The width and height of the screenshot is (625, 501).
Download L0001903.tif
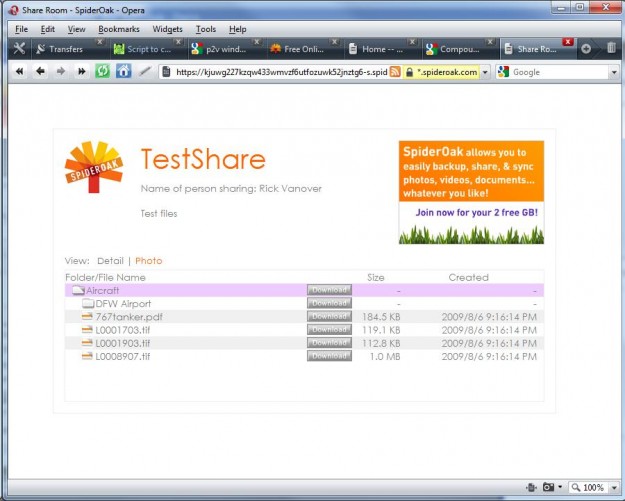(x=329, y=342)
